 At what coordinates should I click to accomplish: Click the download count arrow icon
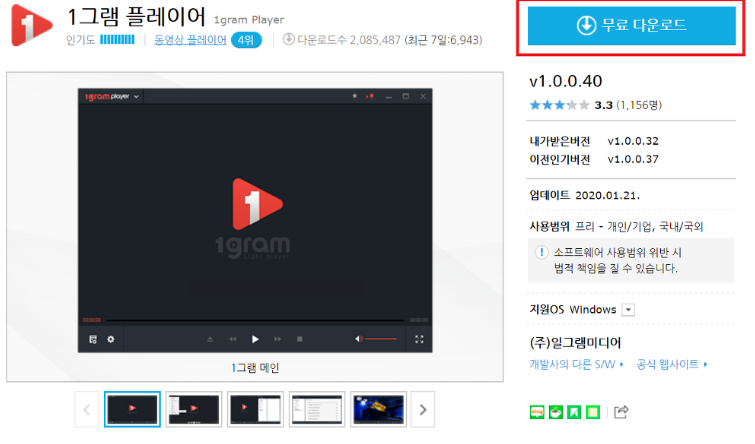pyautogui.click(x=288, y=39)
